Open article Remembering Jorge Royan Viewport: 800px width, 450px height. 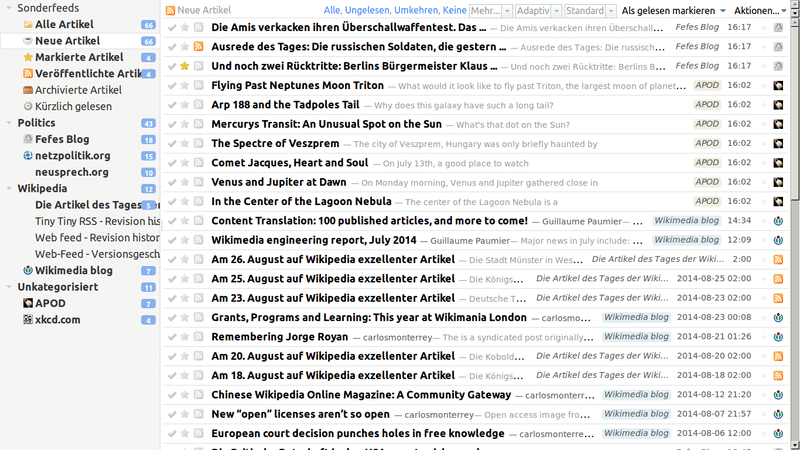coord(280,337)
